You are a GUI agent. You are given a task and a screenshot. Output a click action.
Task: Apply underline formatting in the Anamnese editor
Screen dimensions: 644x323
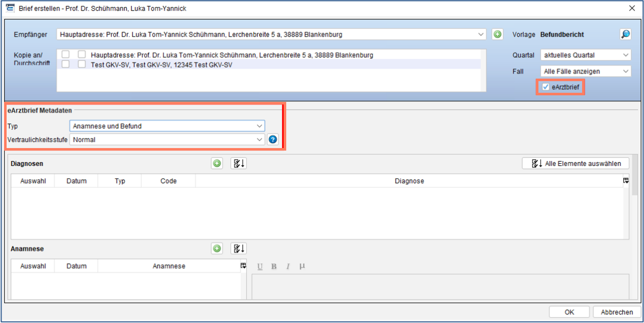pyautogui.click(x=260, y=267)
